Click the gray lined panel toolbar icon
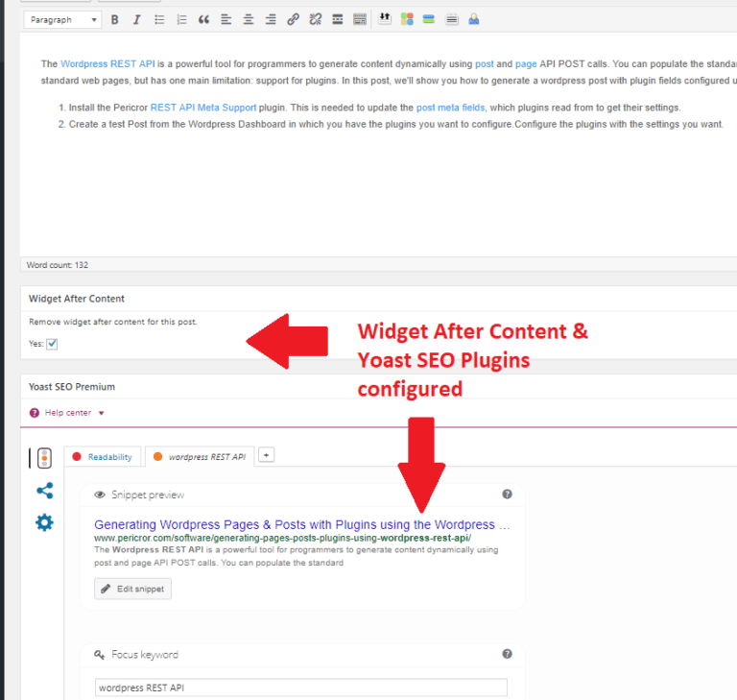 tap(452, 19)
